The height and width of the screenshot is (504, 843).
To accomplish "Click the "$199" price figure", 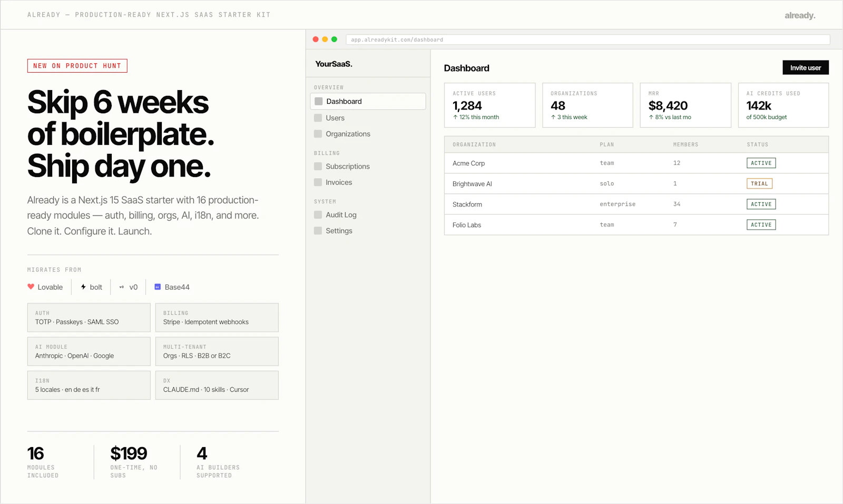I will pos(129,453).
